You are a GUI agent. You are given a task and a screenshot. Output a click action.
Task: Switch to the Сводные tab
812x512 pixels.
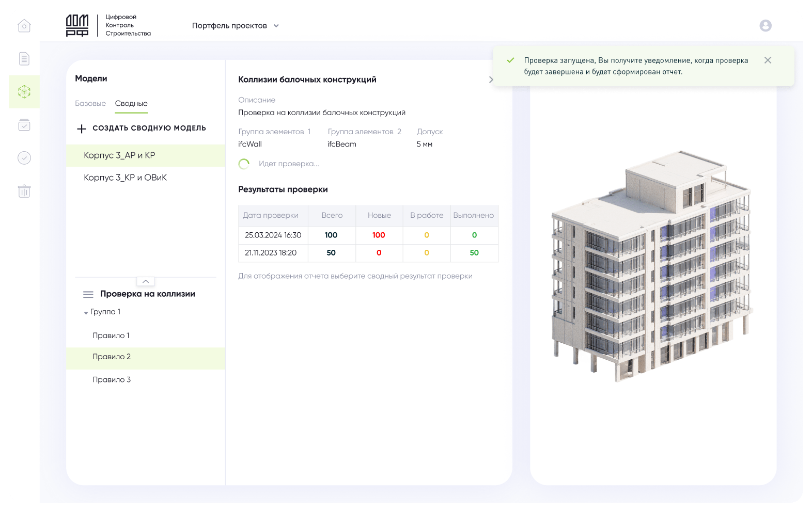click(x=131, y=104)
